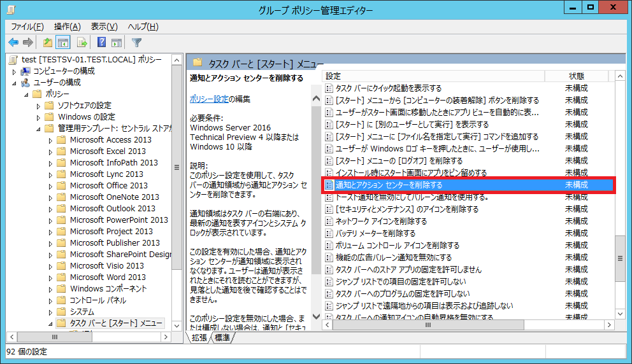632x364 pixels.
Task: Expand the ソフトウェアの設定 node
Action: pos(38,106)
